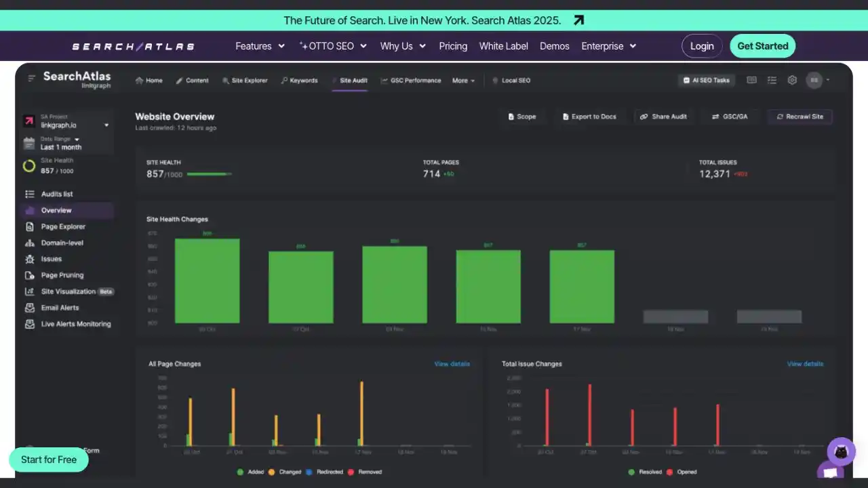868x488 pixels.
Task: Expand the More dropdown in dashboard nav
Action: (x=463, y=80)
